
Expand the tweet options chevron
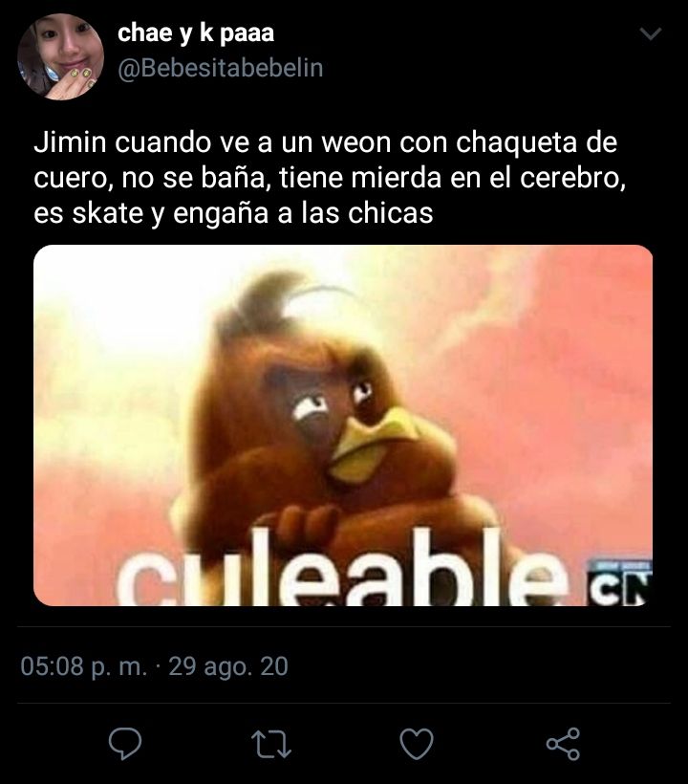(x=651, y=33)
